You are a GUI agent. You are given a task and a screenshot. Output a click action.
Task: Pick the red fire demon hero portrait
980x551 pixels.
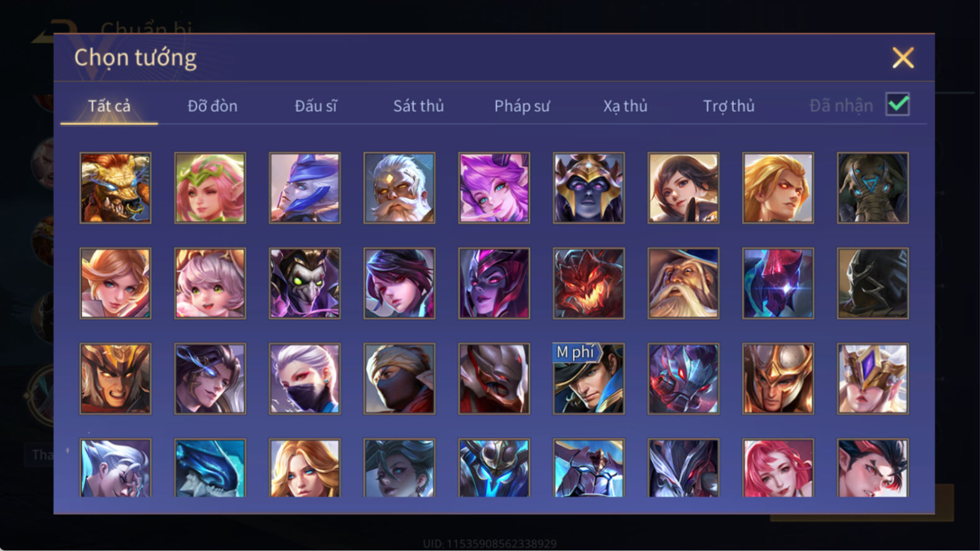point(588,283)
